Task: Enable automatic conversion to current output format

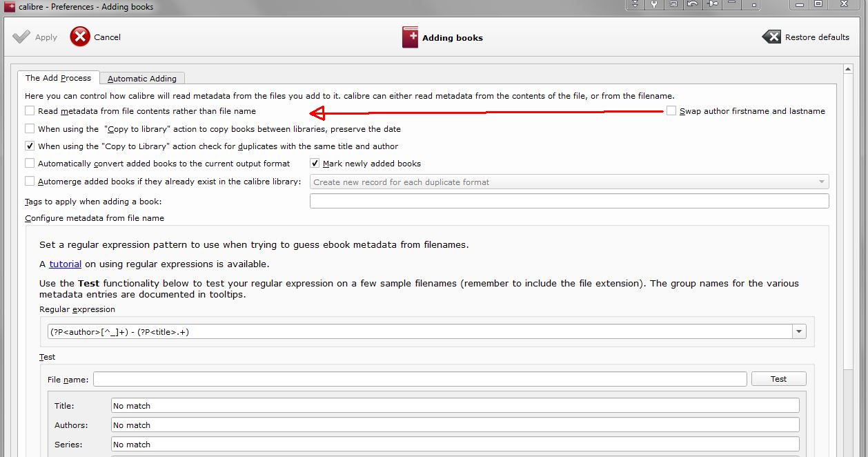Action: coord(30,164)
